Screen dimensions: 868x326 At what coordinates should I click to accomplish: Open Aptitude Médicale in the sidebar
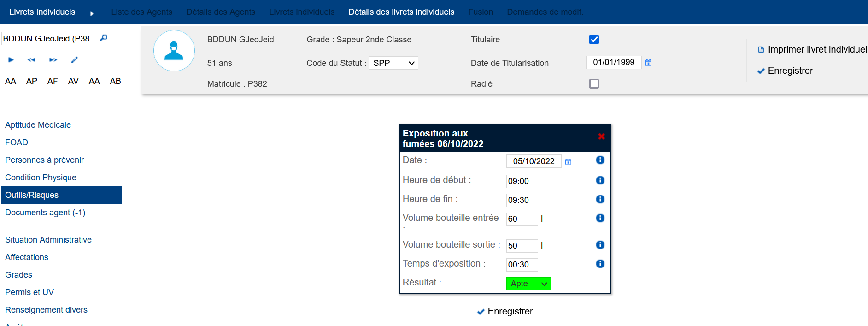tap(38, 125)
